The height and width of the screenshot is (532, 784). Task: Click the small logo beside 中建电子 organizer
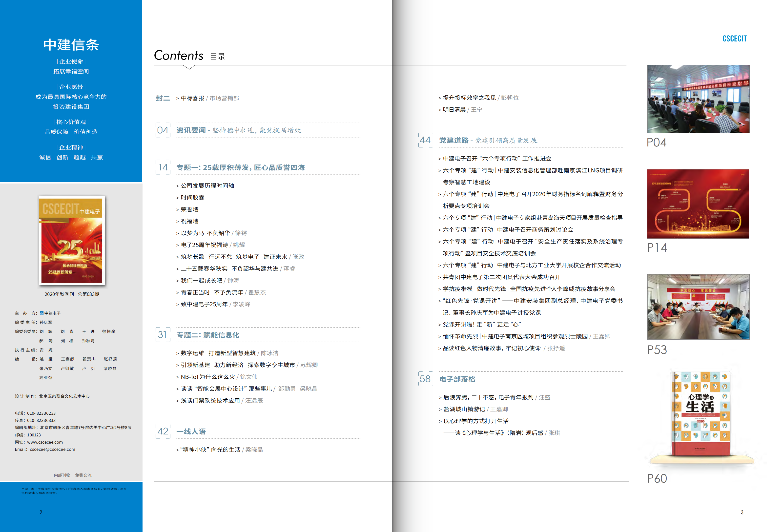coord(41,313)
